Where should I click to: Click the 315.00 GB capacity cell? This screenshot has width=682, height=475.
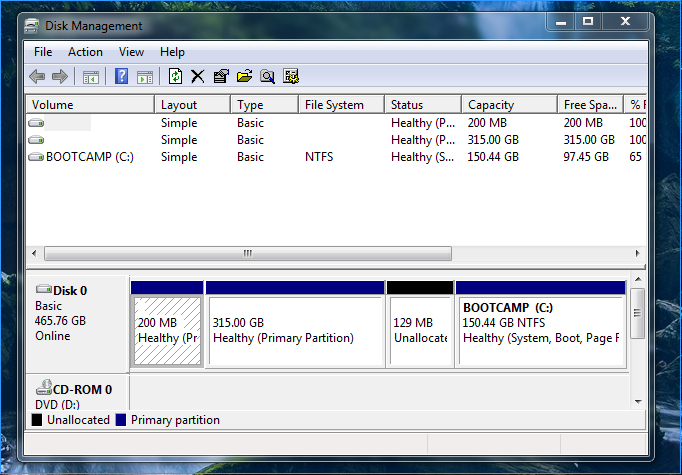(x=493, y=140)
